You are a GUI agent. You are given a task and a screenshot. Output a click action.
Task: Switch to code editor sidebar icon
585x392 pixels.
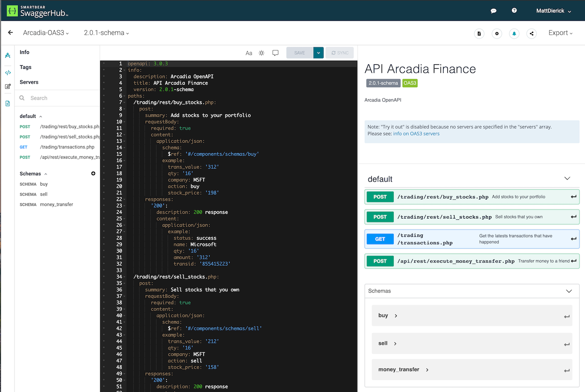tap(8, 72)
